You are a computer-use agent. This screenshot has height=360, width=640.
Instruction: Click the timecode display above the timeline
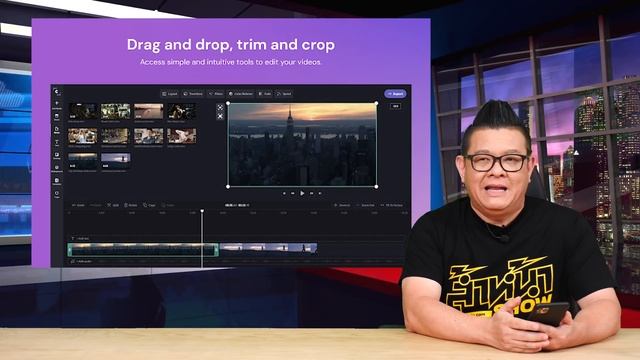point(237,205)
